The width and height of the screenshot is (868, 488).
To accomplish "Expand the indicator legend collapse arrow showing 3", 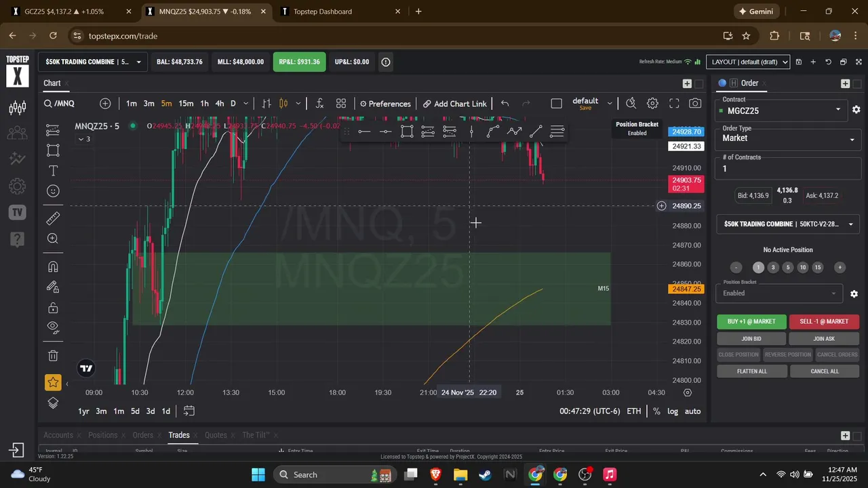I will [84, 139].
